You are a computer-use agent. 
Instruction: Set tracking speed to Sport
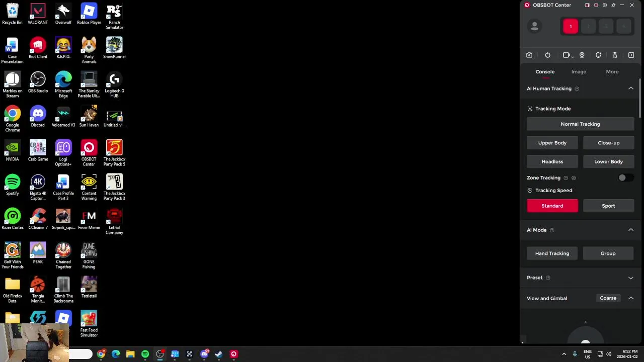(x=609, y=206)
